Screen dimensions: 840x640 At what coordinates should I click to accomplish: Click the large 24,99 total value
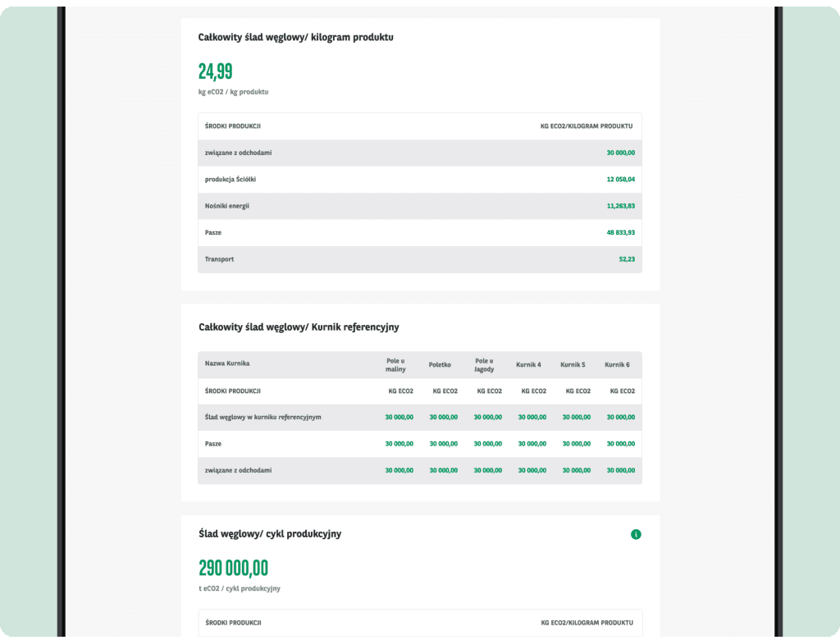(x=216, y=71)
